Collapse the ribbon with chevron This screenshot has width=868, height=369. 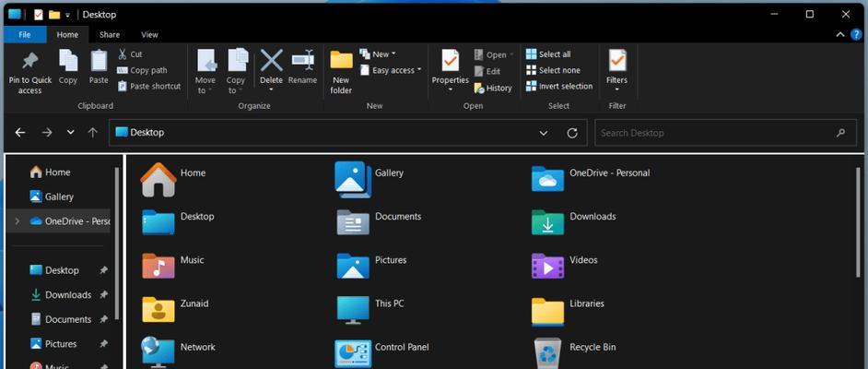[x=840, y=34]
